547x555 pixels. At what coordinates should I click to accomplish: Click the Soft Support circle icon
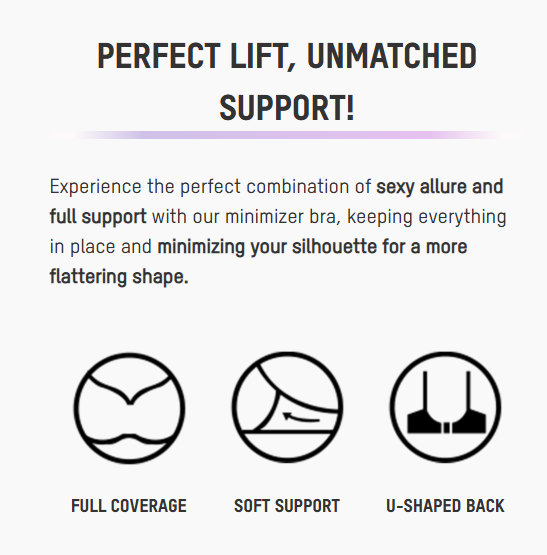point(287,407)
